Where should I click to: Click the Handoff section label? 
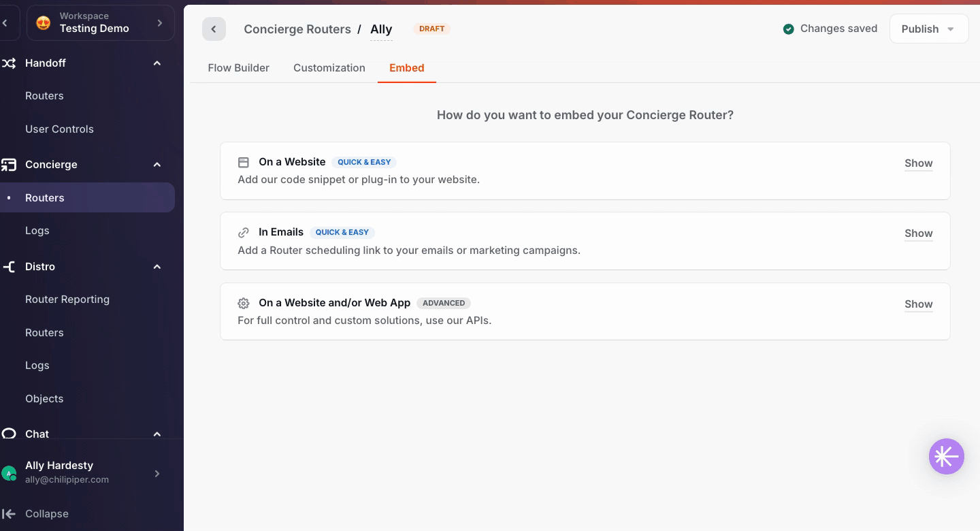click(46, 63)
